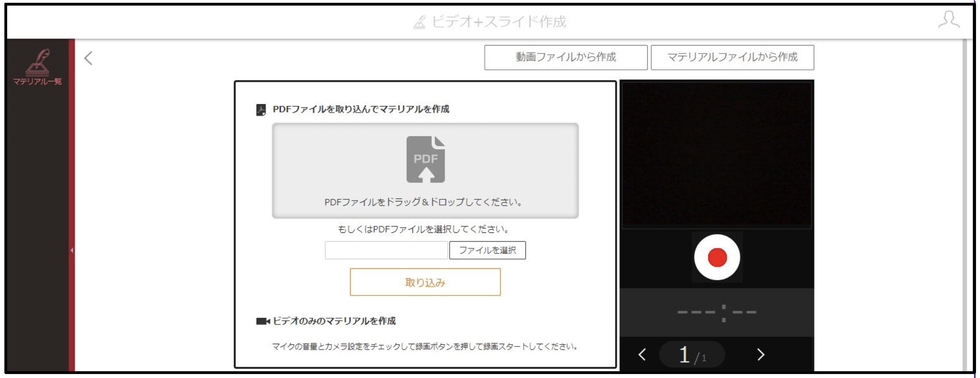Open the マテリアル一覧 sidebar icon
Image resolution: width=980 pixels, height=378 pixels.
pyautogui.click(x=37, y=67)
